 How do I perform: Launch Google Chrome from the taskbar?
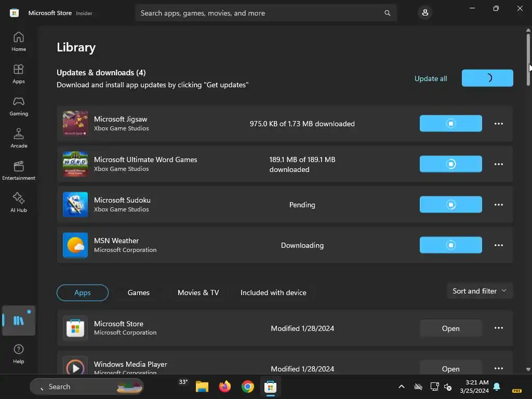[x=248, y=387]
